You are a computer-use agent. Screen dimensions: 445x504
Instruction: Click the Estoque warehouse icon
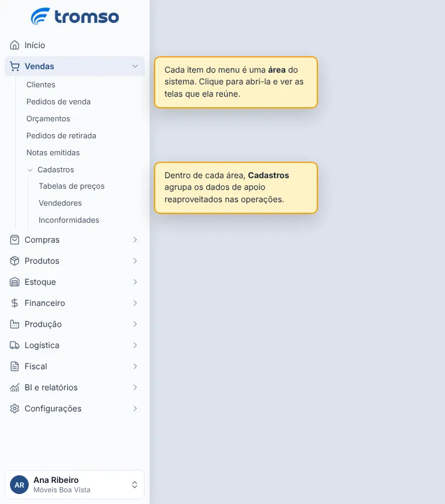tap(15, 282)
